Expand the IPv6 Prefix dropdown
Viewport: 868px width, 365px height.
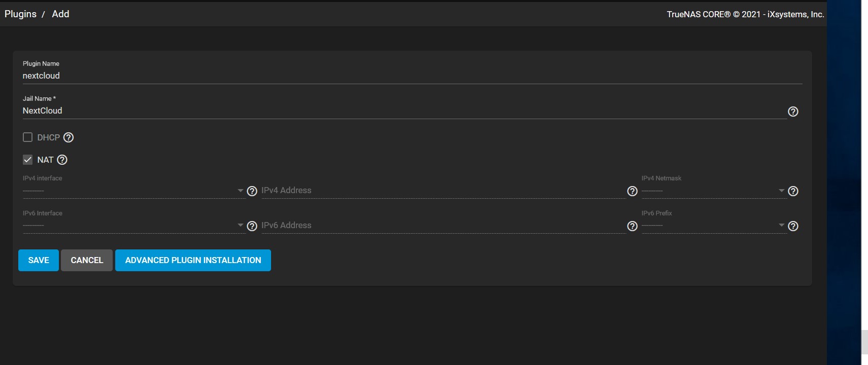pyautogui.click(x=714, y=226)
